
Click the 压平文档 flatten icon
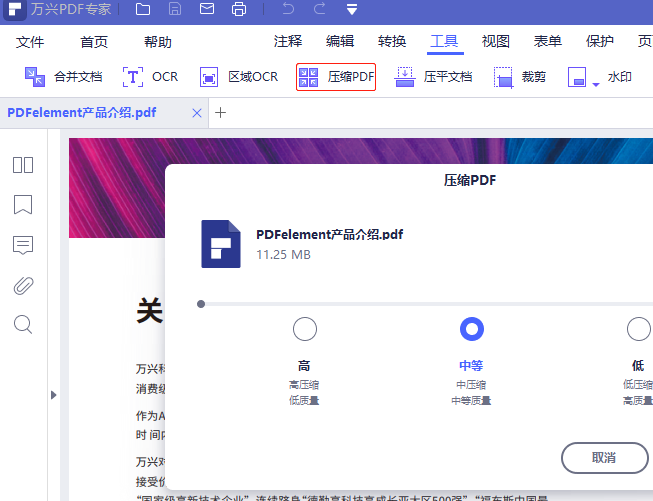(x=404, y=77)
